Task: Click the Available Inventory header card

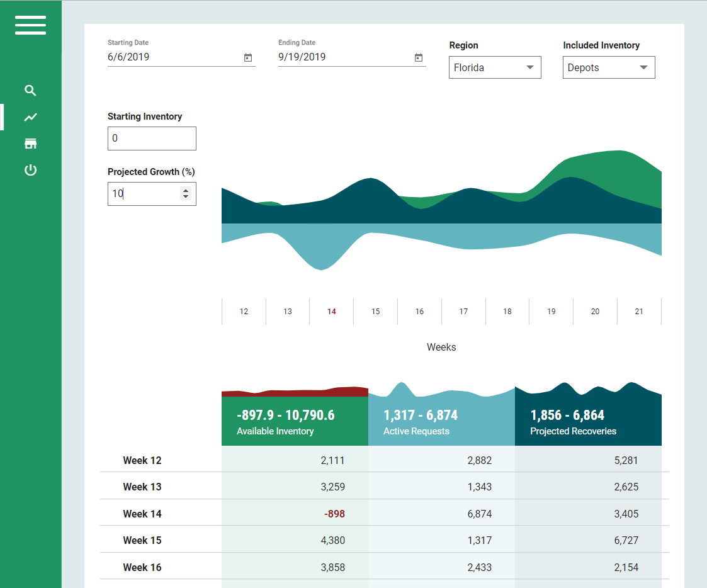Action: pos(295,421)
